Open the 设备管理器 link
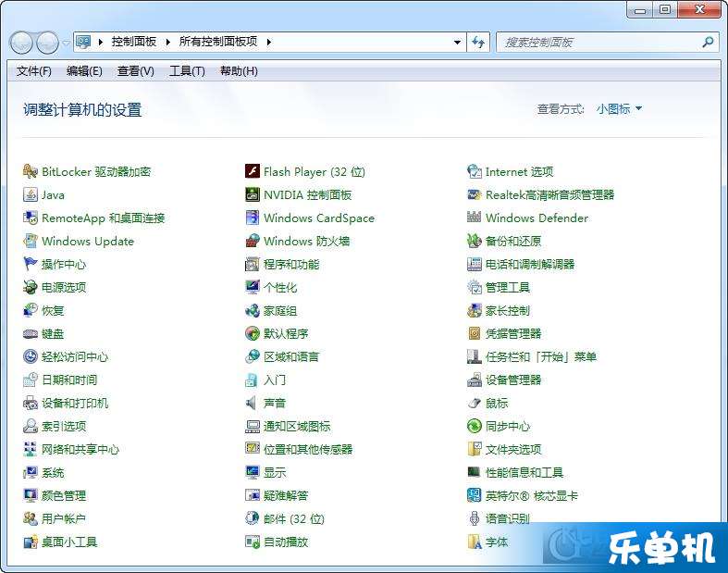 pos(513,380)
